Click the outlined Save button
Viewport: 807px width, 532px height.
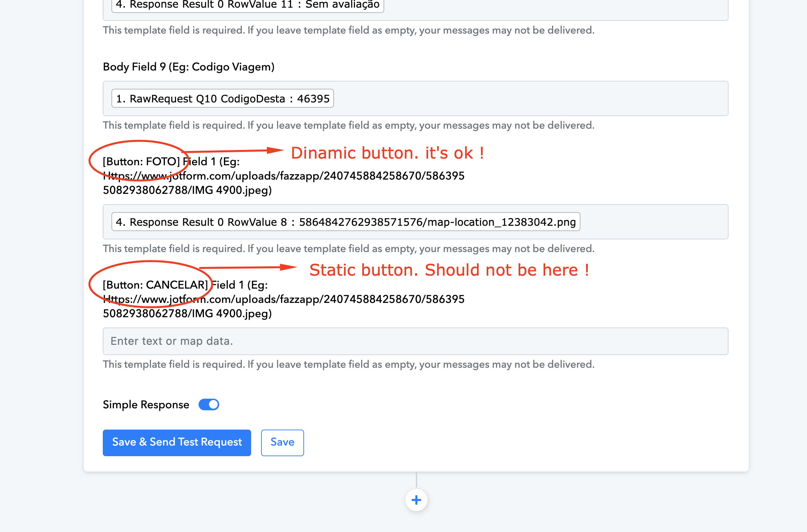pyautogui.click(x=282, y=443)
